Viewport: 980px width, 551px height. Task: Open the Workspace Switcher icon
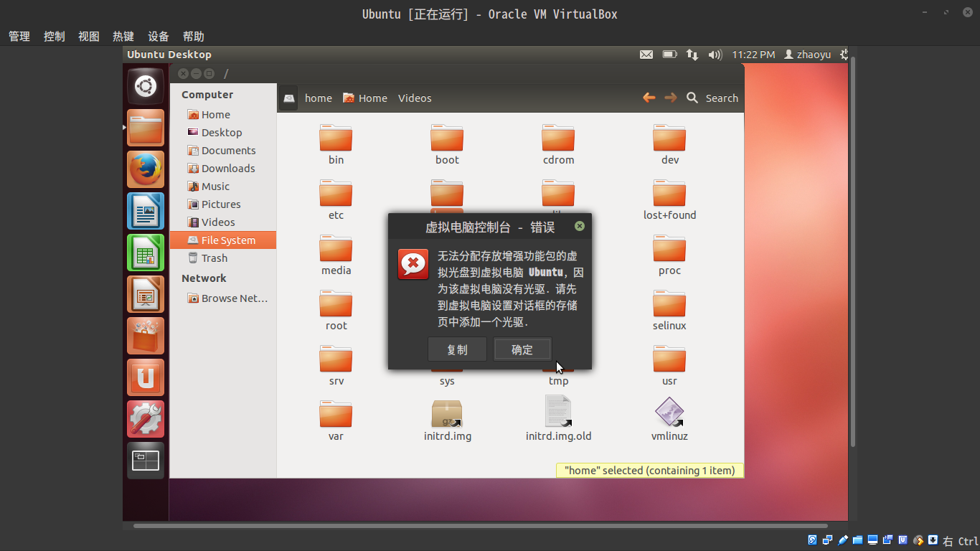[146, 461]
